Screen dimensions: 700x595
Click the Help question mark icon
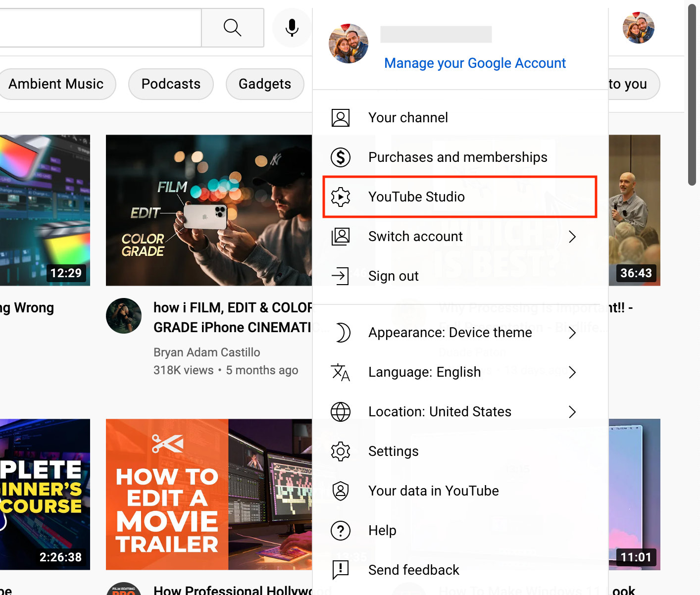click(x=341, y=531)
